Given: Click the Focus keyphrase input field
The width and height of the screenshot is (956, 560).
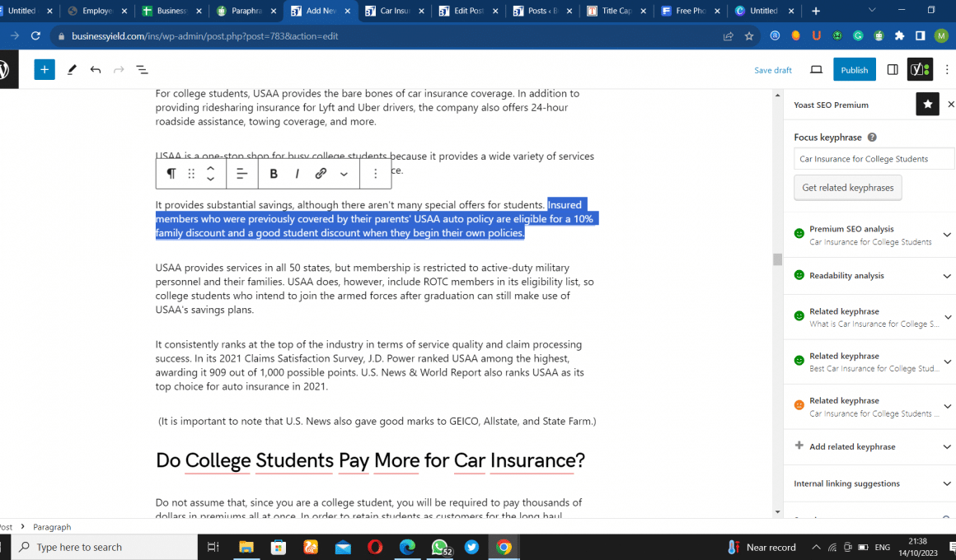Looking at the screenshot, I should point(874,159).
